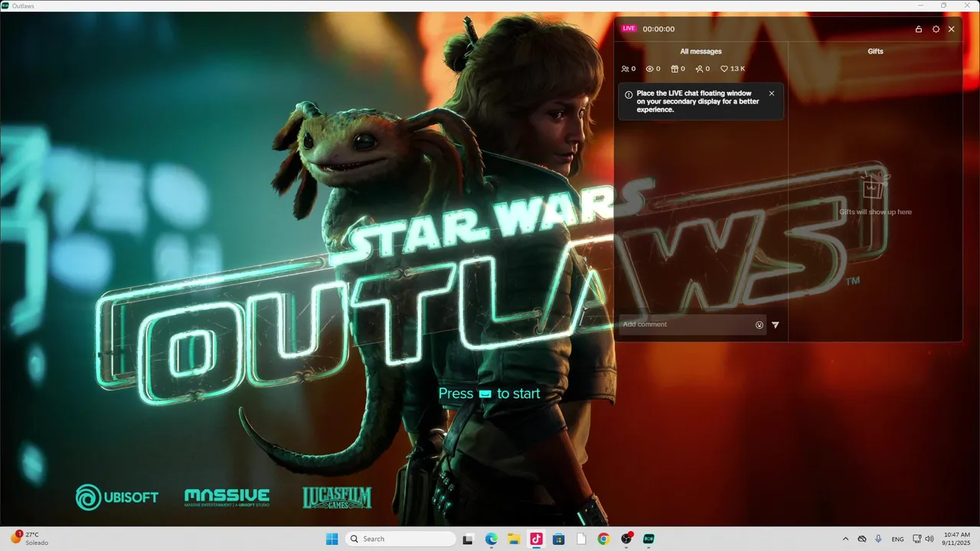Click the Lucasfilm Games logo
Image resolution: width=980 pixels, height=551 pixels.
(337, 498)
